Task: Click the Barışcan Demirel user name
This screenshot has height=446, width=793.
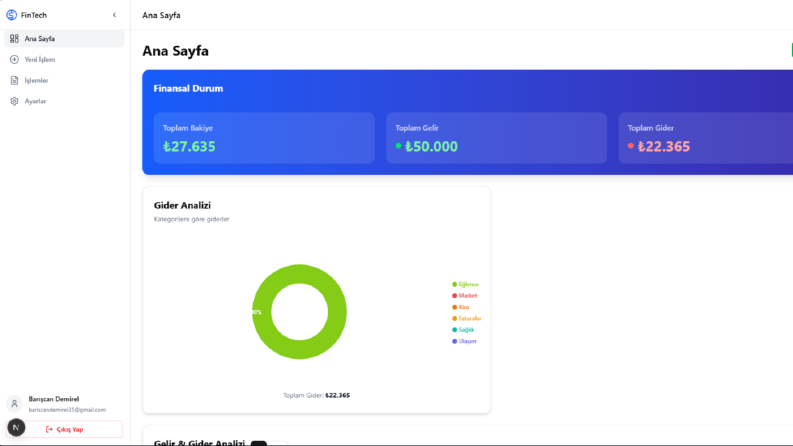Action: click(54, 399)
